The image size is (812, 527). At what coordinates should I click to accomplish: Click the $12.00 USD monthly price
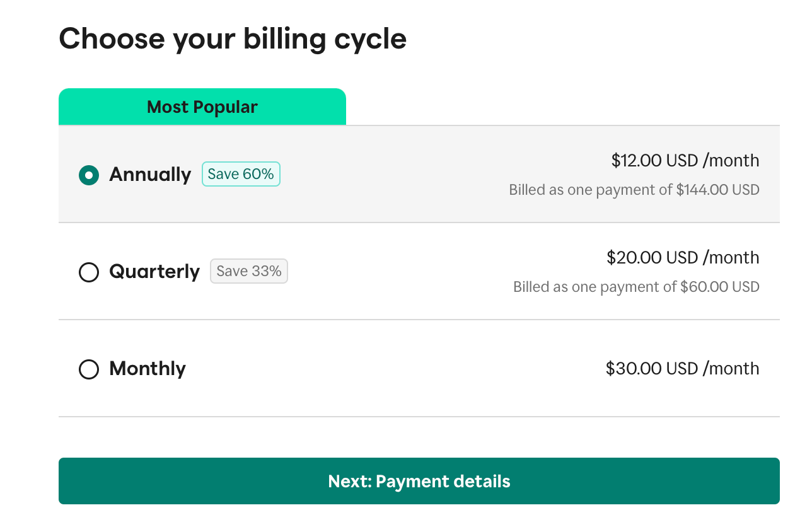click(x=685, y=161)
